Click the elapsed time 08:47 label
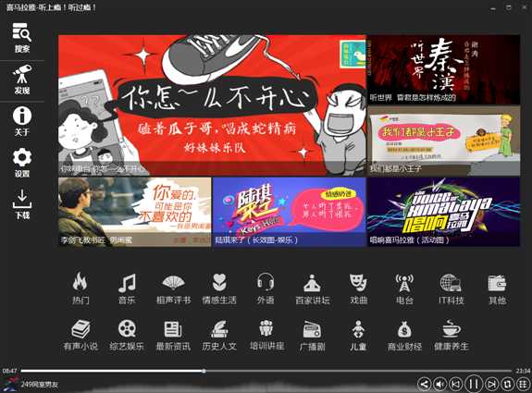Screen dimensions: 532x393 9,371
